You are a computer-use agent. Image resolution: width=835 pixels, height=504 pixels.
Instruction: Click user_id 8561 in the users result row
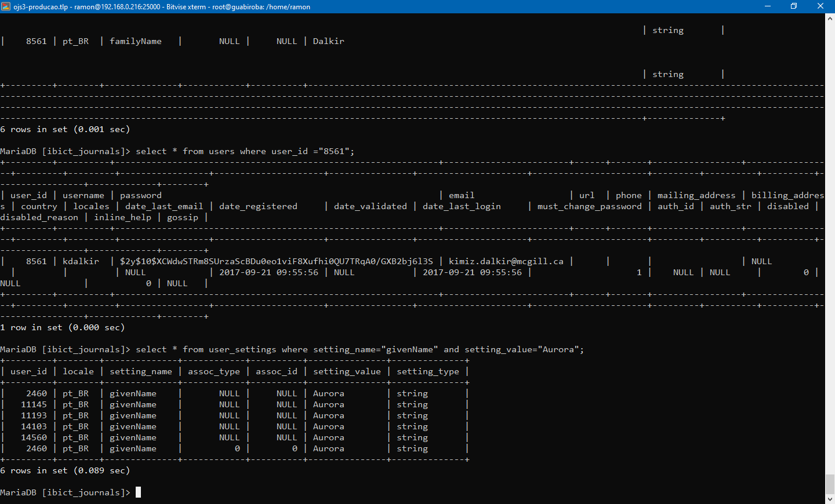37,261
